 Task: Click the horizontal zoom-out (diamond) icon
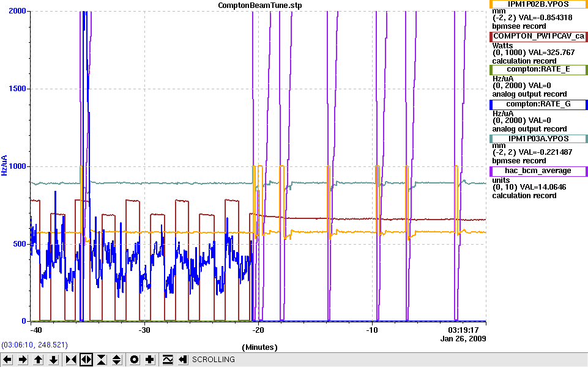tap(86, 360)
